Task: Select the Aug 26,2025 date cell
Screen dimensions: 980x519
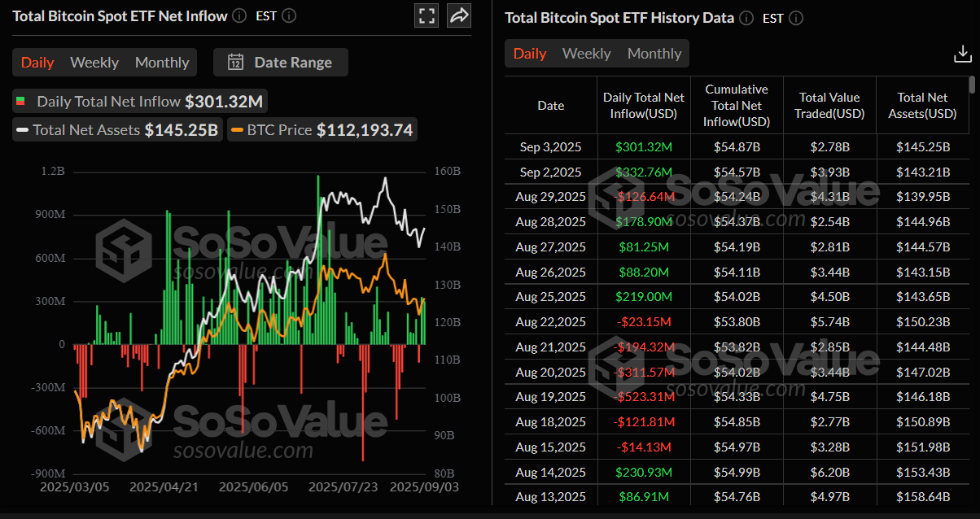Action: coord(551,272)
